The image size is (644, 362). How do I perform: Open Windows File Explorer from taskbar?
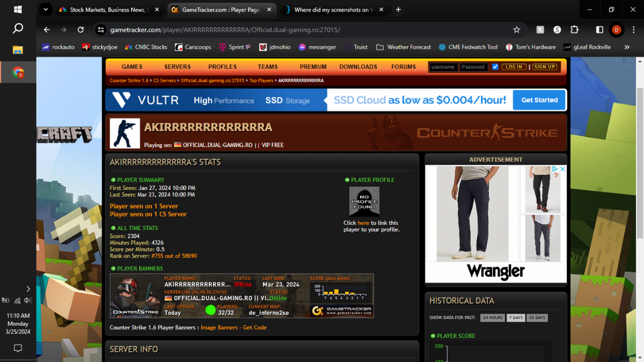click(18, 50)
